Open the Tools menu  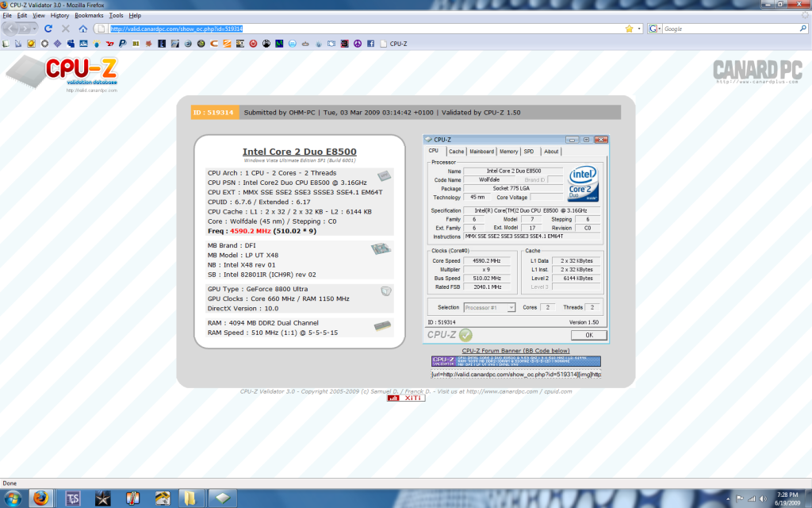(116, 15)
